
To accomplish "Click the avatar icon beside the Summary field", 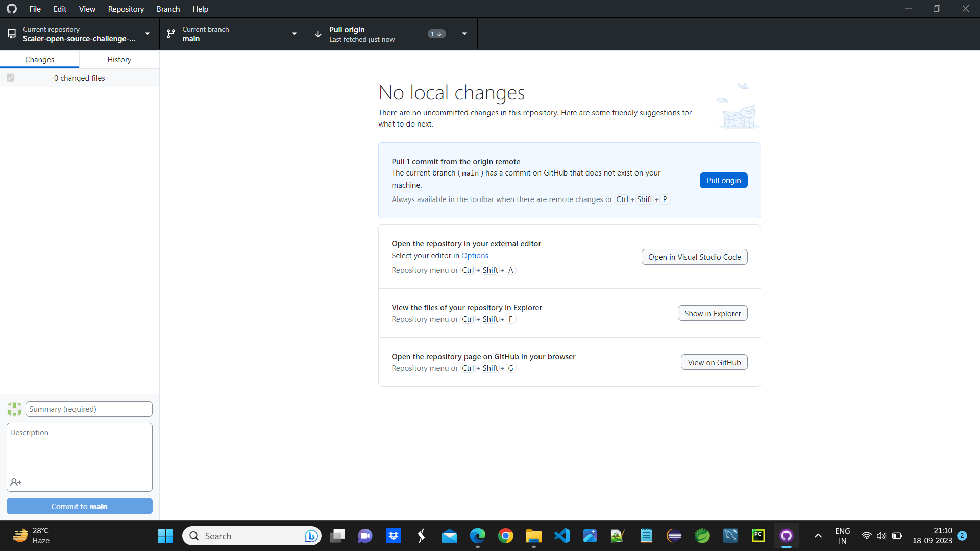I will click(14, 409).
